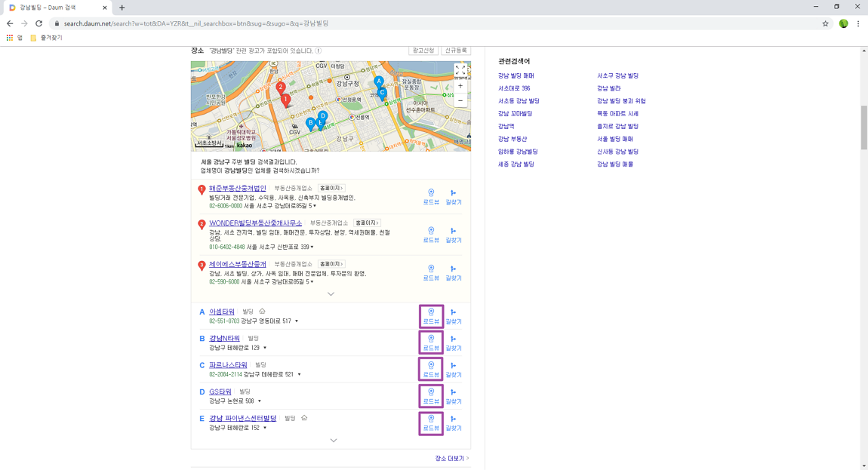868x470 pixels.
Task: Open Chrome profile avatar
Action: [843, 23]
